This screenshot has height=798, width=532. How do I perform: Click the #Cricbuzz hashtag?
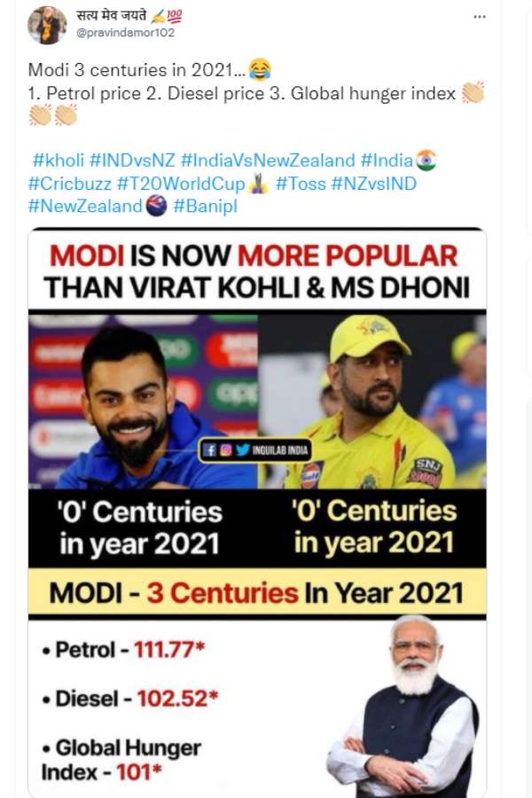point(70,184)
